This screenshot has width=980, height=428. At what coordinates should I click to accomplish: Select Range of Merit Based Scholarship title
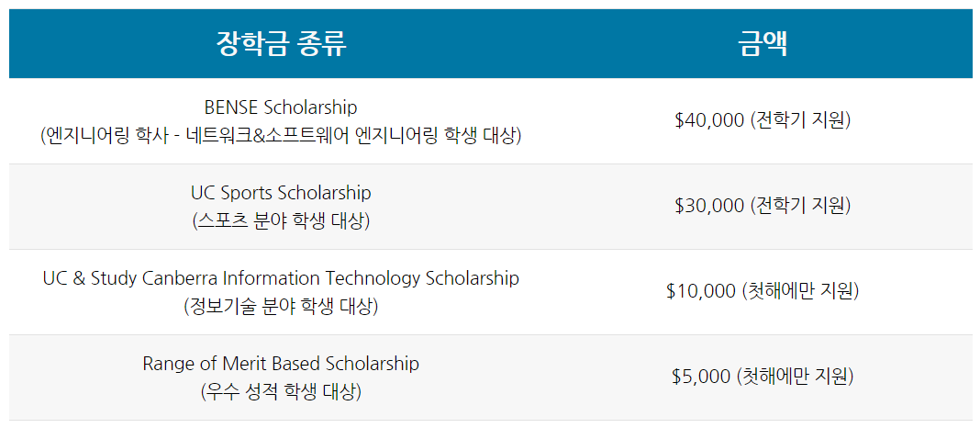(x=281, y=364)
